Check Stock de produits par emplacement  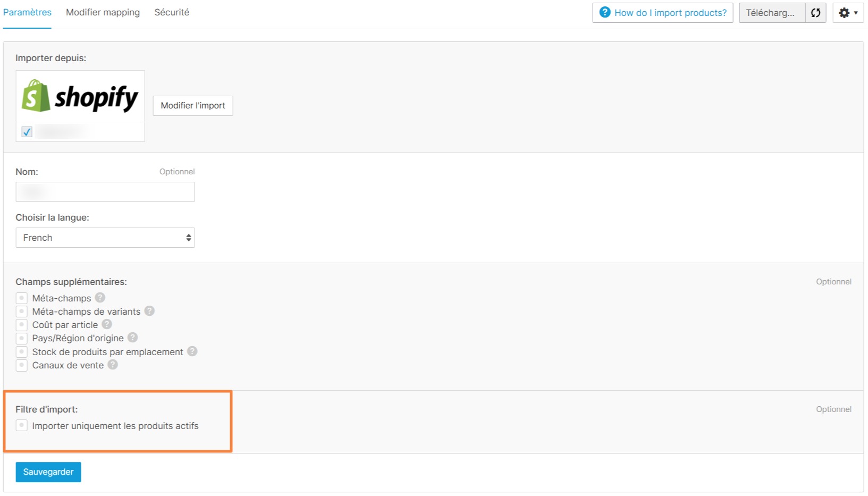(21, 351)
